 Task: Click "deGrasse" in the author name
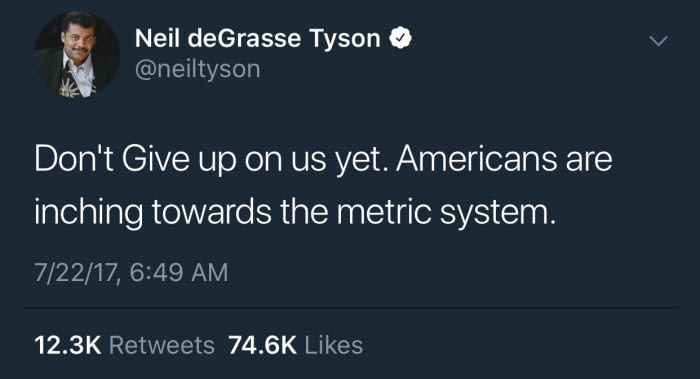(244, 38)
